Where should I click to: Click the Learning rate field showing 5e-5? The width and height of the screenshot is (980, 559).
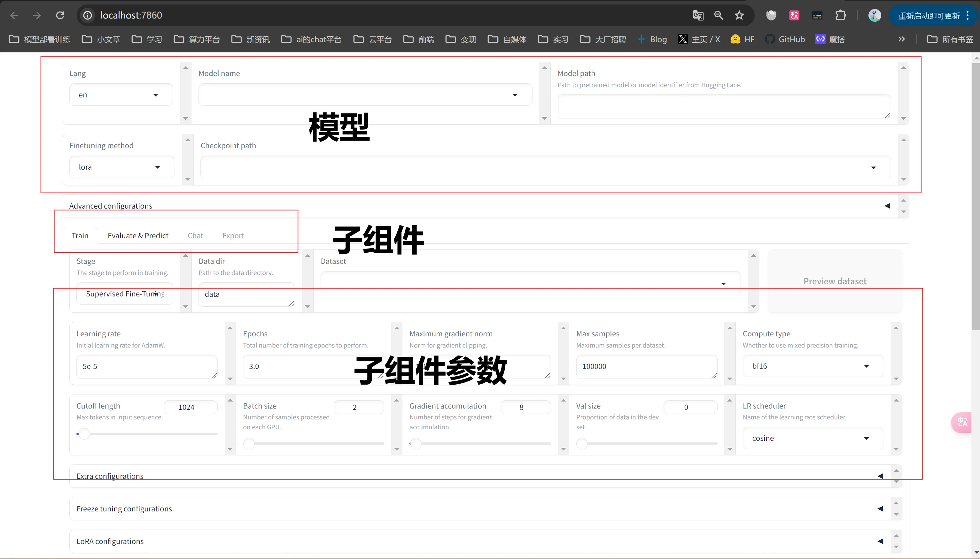tap(147, 367)
